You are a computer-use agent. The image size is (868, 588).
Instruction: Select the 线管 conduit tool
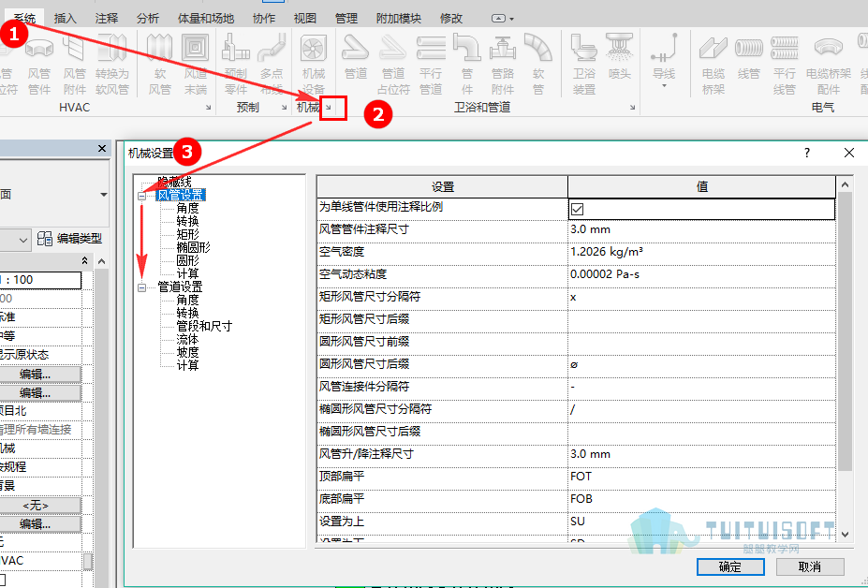pyautogui.click(x=749, y=57)
